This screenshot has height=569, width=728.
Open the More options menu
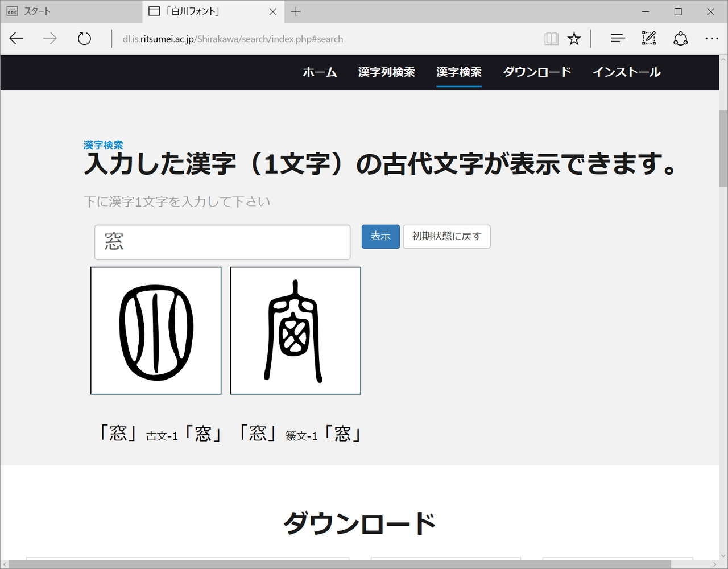pyautogui.click(x=712, y=38)
